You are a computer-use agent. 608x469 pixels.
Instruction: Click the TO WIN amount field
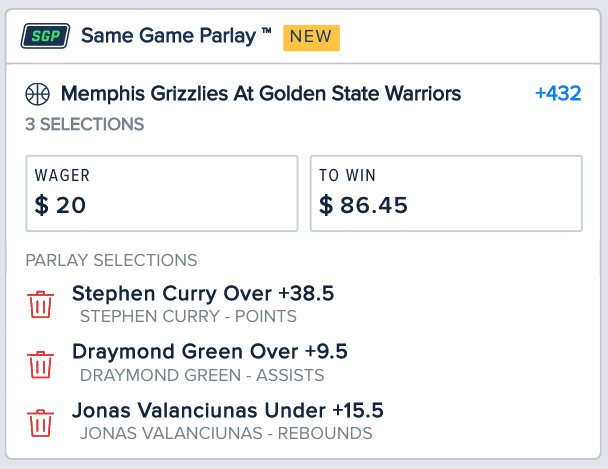click(445, 193)
